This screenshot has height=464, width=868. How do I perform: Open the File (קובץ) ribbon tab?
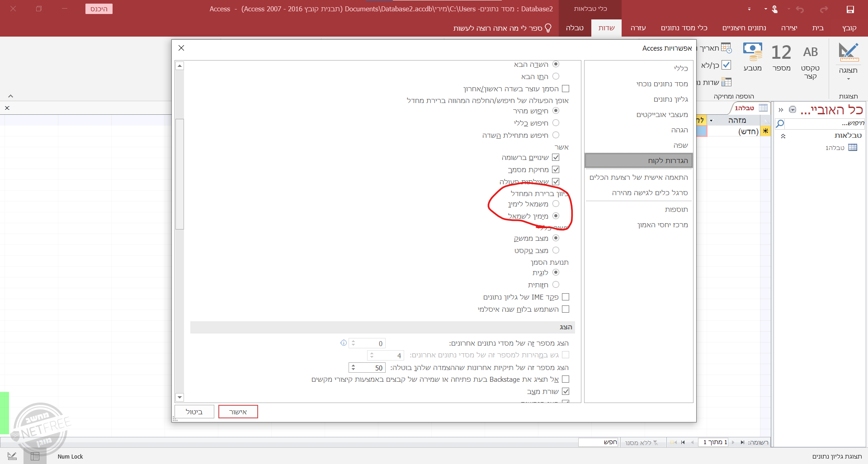(x=849, y=28)
